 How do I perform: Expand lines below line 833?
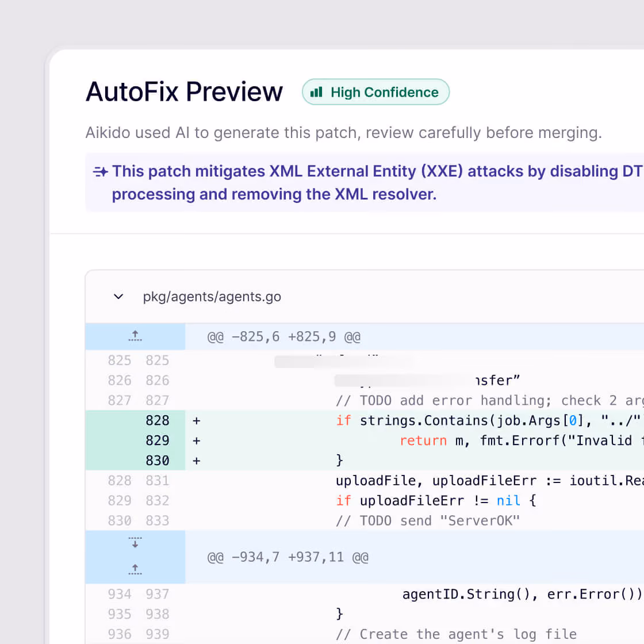pyautogui.click(x=135, y=543)
